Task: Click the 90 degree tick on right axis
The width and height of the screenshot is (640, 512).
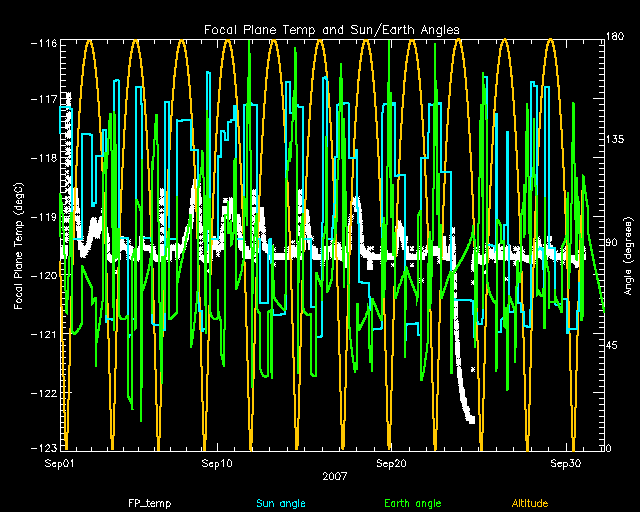Action: [613, 244]
